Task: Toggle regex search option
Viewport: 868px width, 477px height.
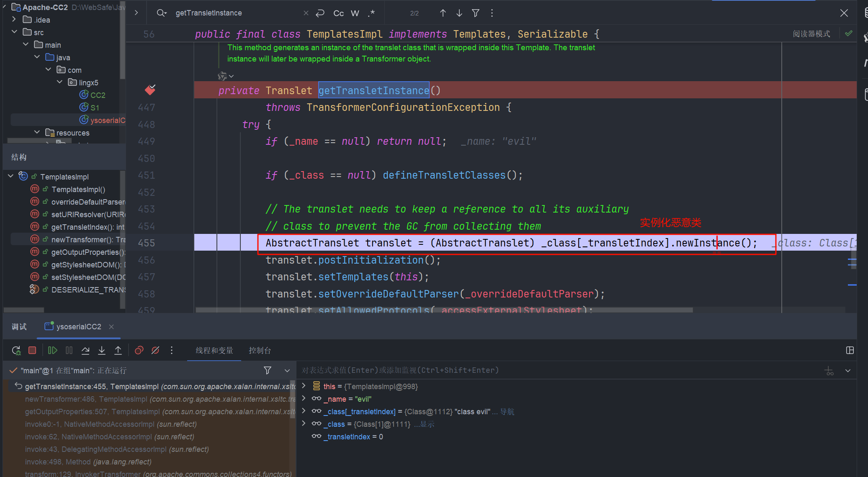Action: click(371, 13)
